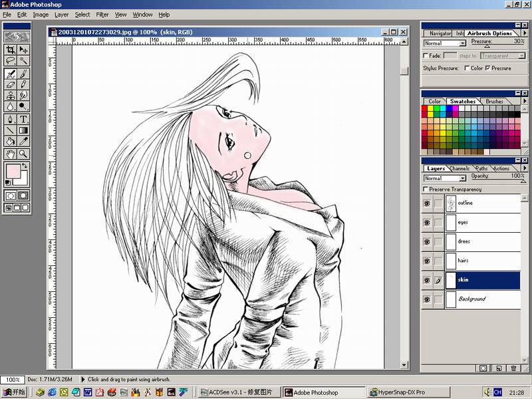Select the Paint Bucket tool

pos(11,141)
